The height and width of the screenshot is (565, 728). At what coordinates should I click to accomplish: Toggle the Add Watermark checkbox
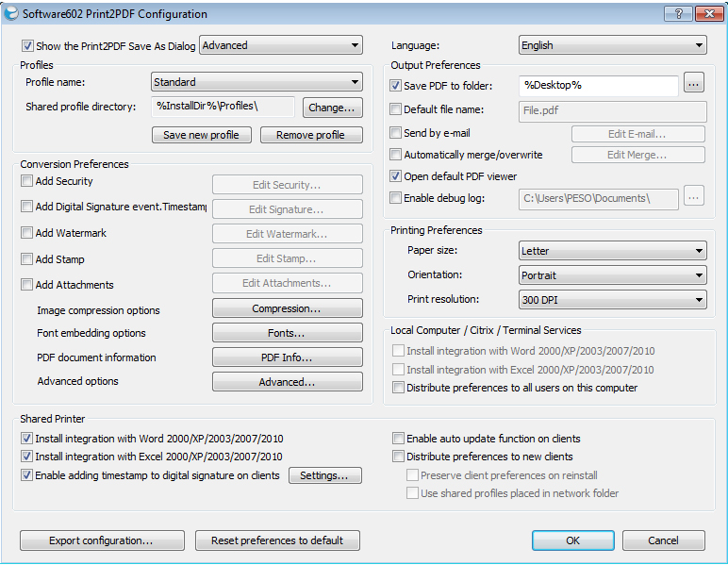tap(27, 233)
